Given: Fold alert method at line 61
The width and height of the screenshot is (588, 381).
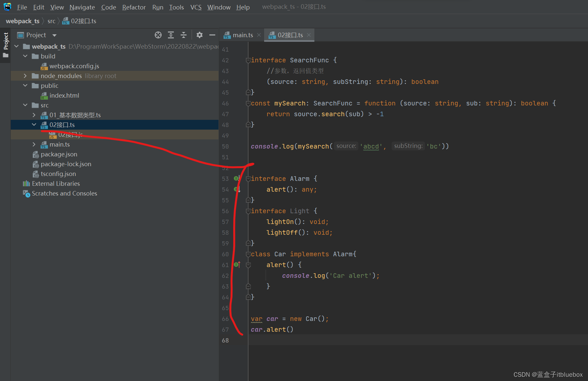Looking at the screenshot, I should click(x=248, y=265).
